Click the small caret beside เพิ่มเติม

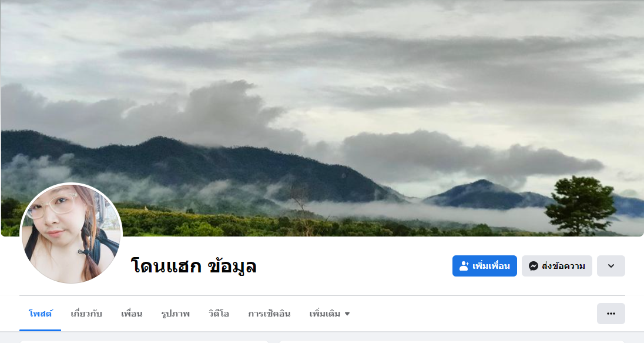[x=347, y=314]
